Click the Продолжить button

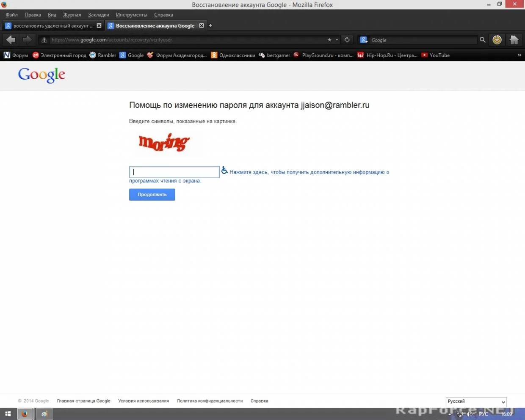152,194
